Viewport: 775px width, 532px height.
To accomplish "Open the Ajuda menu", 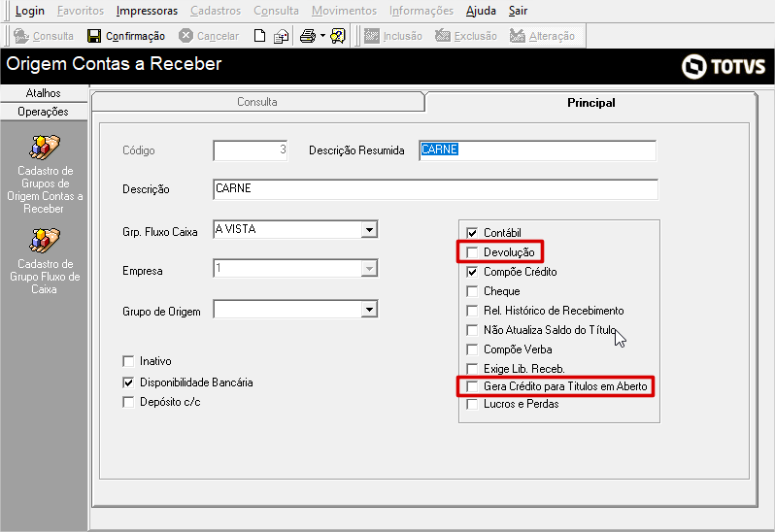I will coord(481,11).
